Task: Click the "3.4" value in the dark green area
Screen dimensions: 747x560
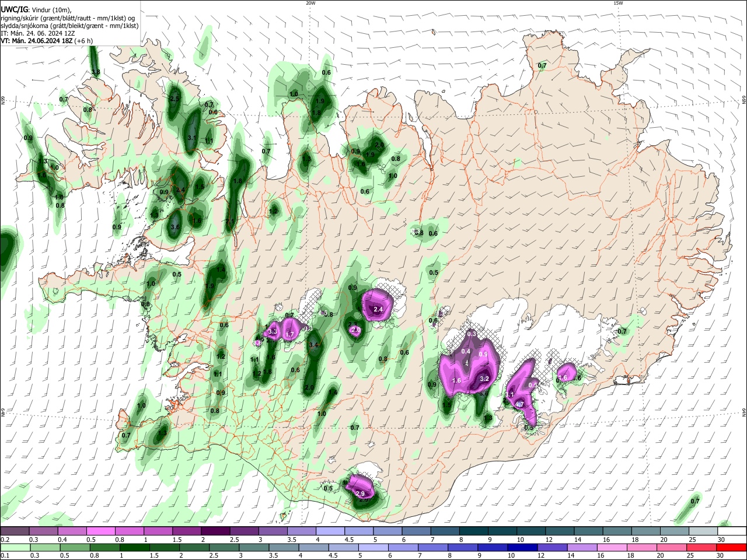Action: [313, 345]
